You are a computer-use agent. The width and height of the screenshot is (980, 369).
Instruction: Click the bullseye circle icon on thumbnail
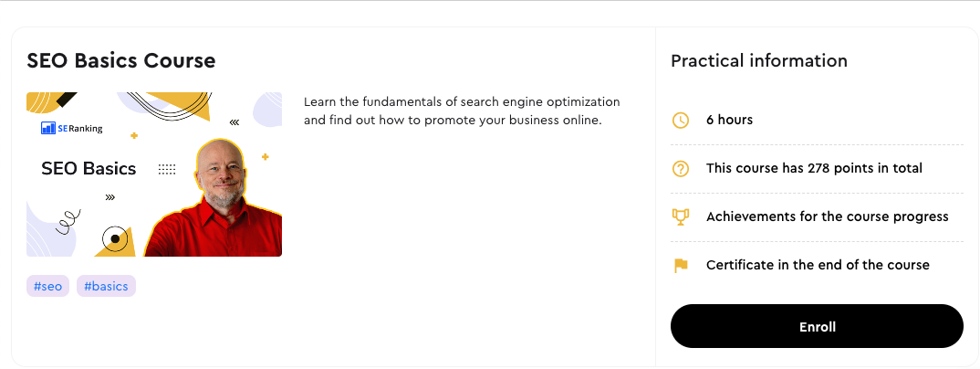pos(114,238)
